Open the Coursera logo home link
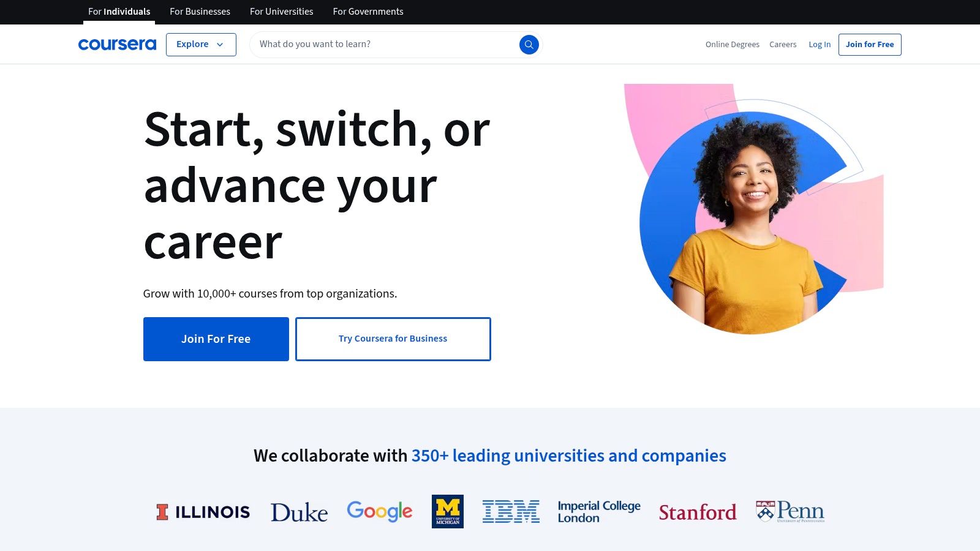This screenshot has width=980, height=551. tap(117, 45)
